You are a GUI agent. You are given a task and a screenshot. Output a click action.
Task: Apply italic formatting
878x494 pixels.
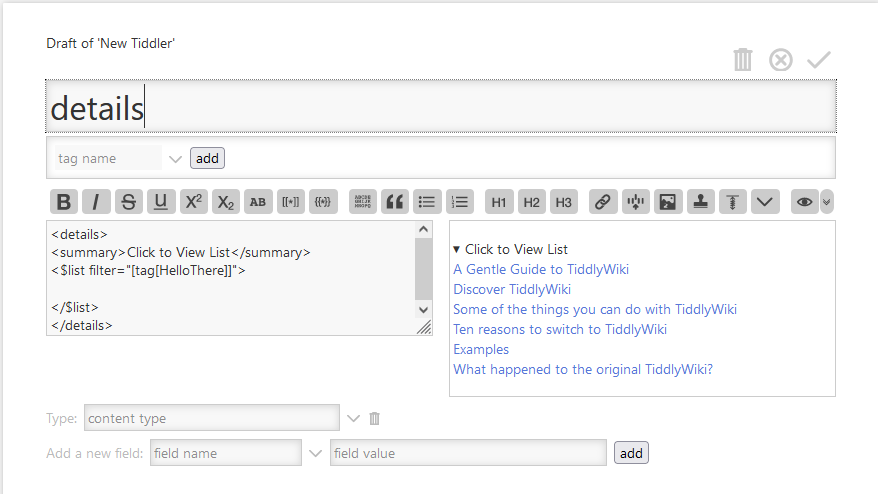(96, 202)
